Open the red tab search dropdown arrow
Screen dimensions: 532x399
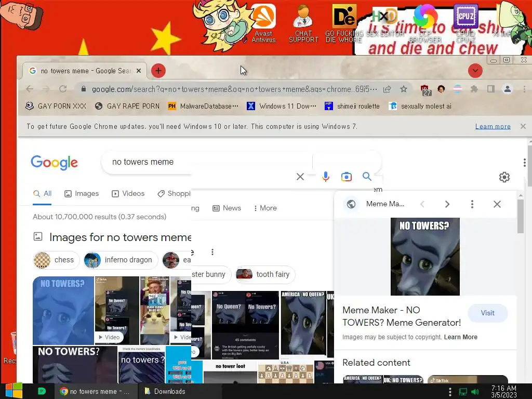(475, 71)
